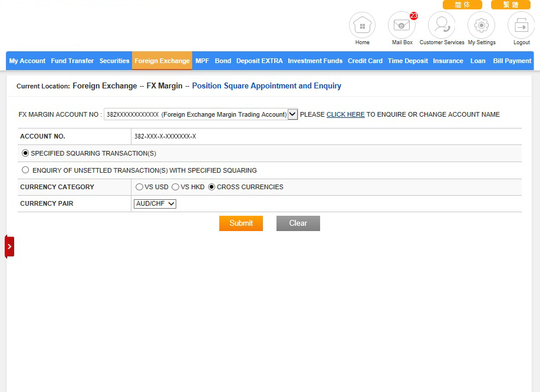
Task: Choose the VS USD currency category
Action: pyautogui.click(x=139, y=187)
